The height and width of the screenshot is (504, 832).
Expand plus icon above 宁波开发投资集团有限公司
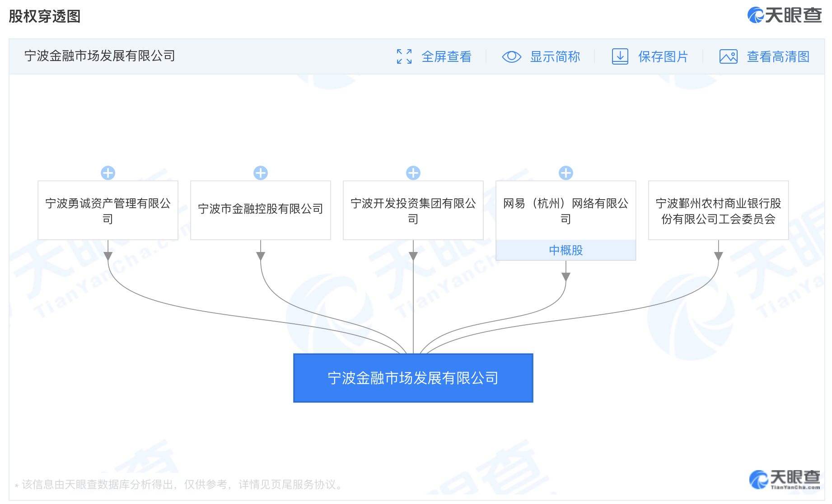coord(413,173)
